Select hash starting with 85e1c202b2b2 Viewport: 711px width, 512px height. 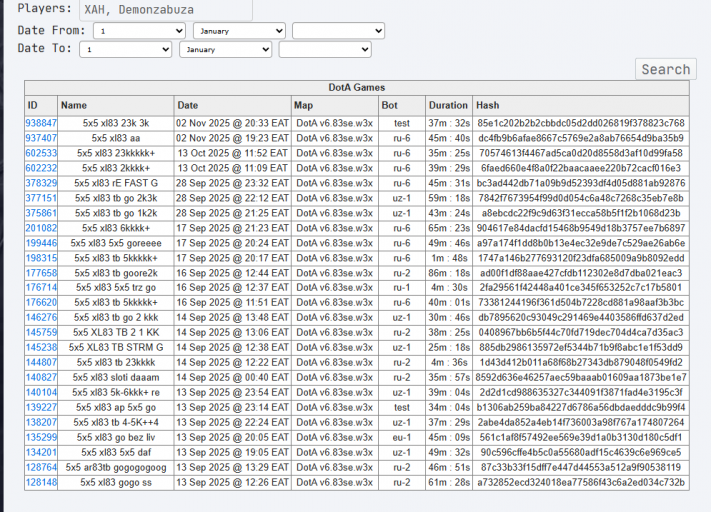point(581,123)
